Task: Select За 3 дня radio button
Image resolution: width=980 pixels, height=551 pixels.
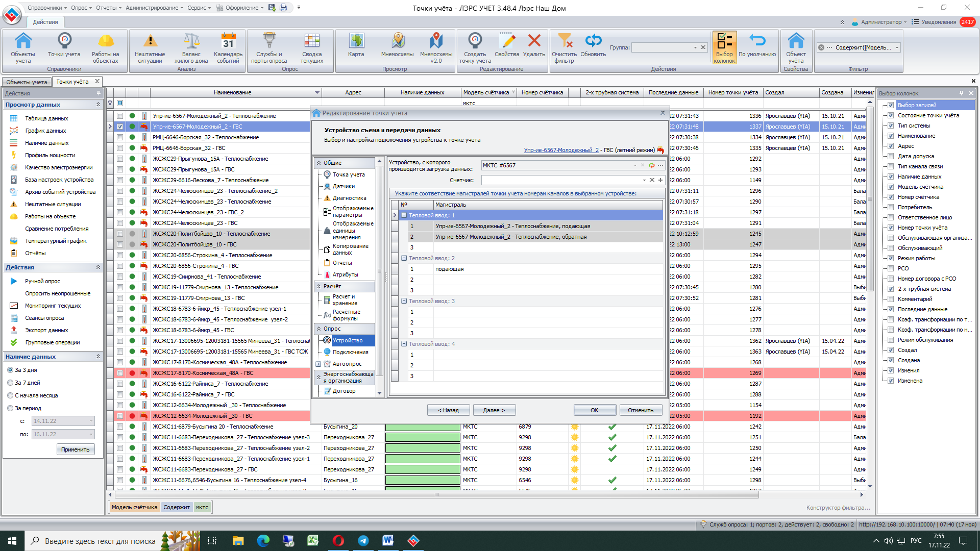Action: (10, 370)
